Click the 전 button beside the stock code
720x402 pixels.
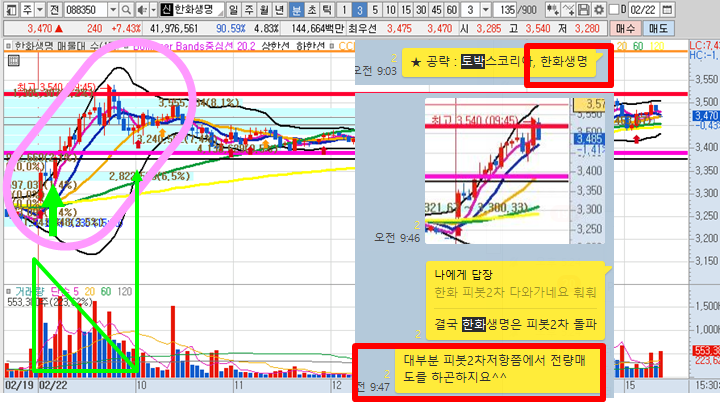54,10
